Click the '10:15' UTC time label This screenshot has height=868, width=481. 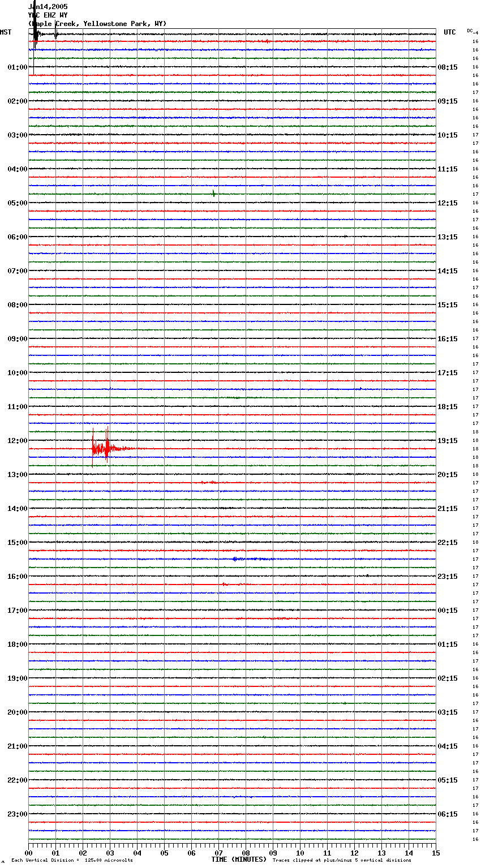pos(448,135)
